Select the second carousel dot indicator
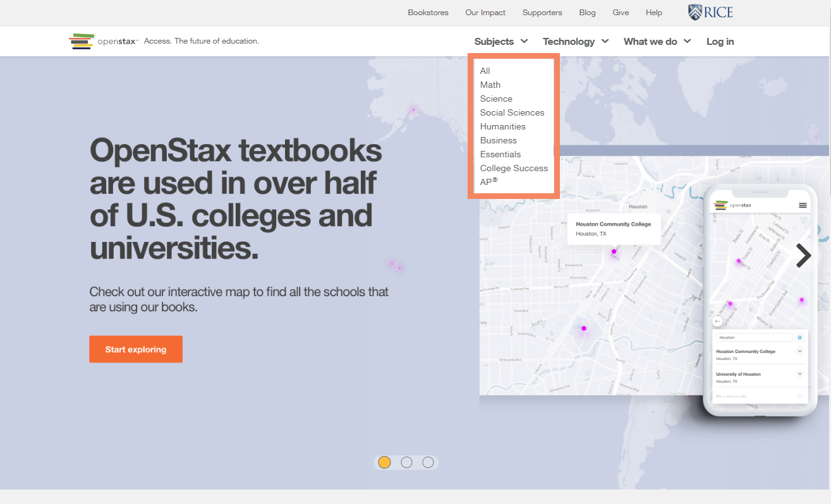The image size is (831, 504). (x=406, y=462)
